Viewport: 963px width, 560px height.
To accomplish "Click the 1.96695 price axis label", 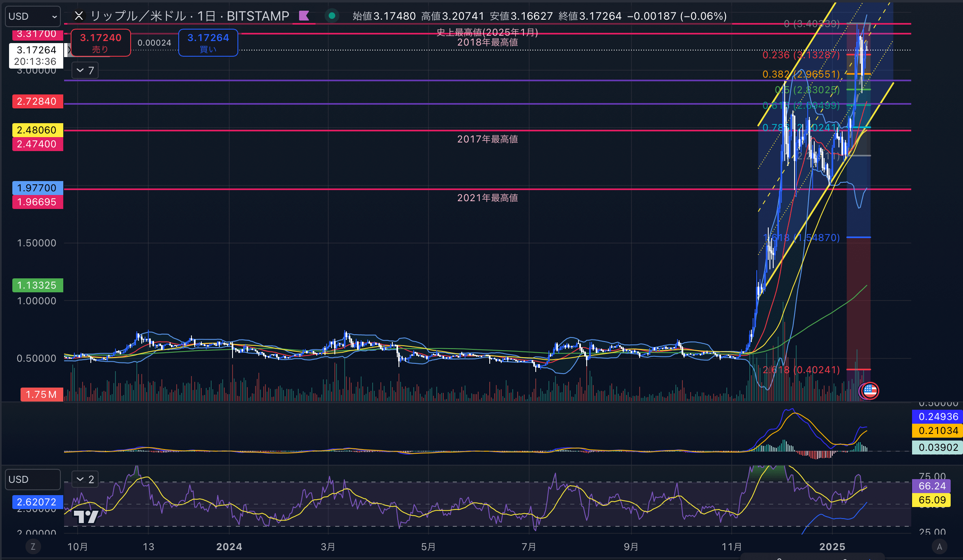I will pyautogui.click(x=38, y=202).
